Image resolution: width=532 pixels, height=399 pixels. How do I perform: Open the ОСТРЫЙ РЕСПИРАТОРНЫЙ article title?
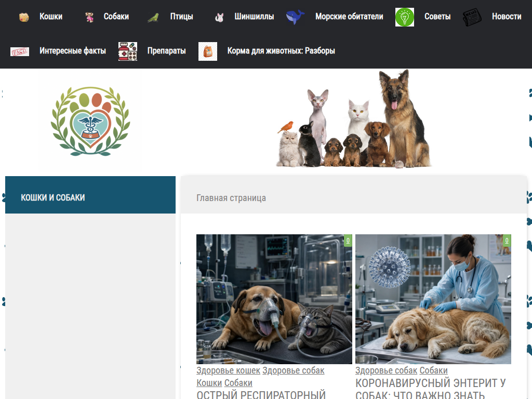(261, 394)
